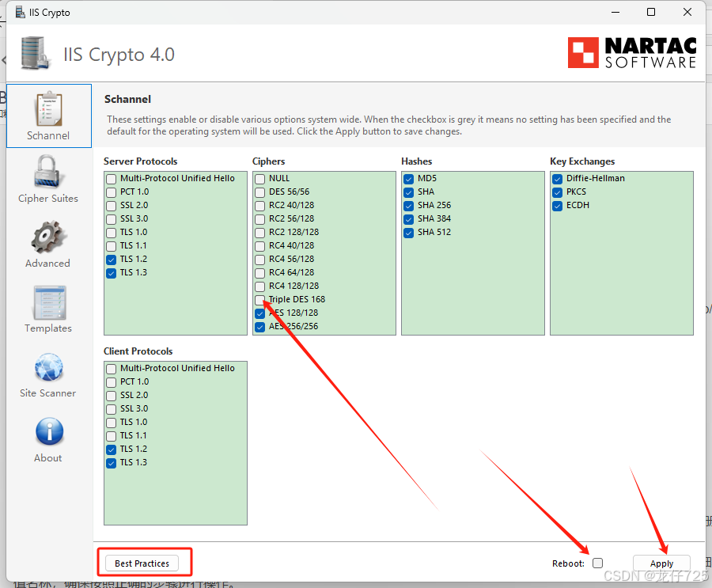712x588 pixels.
Task: Uncheck the AES 256/256 cipher
Action: pyautogui.click(x=259, y=327)
